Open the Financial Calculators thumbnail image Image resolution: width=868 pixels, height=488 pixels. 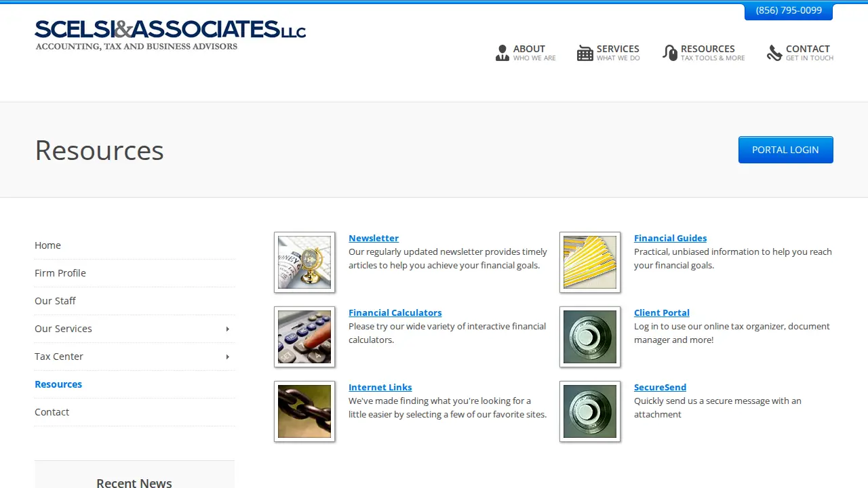point(304,337)
